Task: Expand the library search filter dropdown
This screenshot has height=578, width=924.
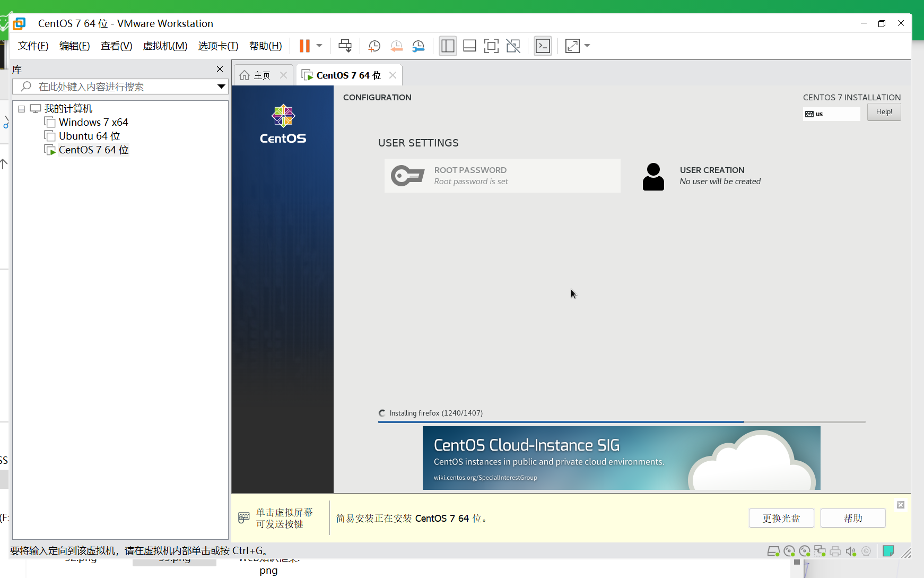Action: coord(221,87)
